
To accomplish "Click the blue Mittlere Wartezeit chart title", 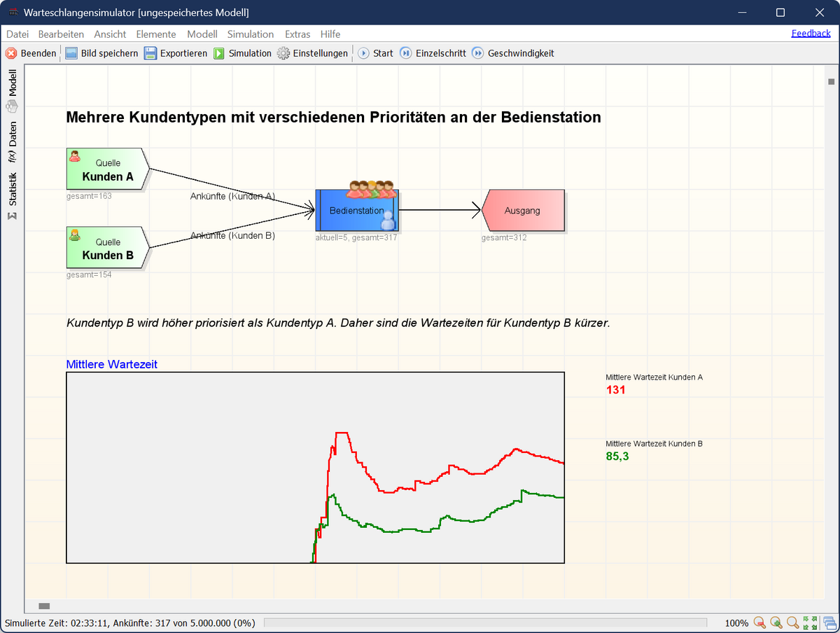I will [x=112, y=364].
